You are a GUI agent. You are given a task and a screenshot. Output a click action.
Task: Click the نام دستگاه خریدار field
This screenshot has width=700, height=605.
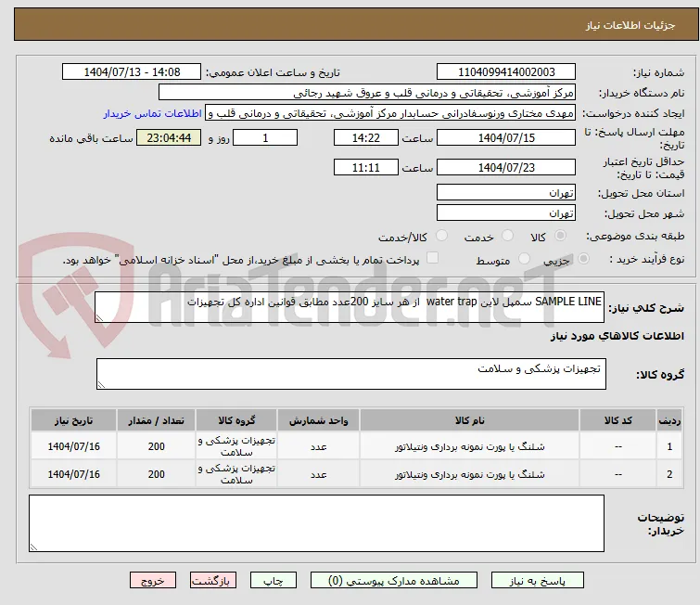click(367, 93)
